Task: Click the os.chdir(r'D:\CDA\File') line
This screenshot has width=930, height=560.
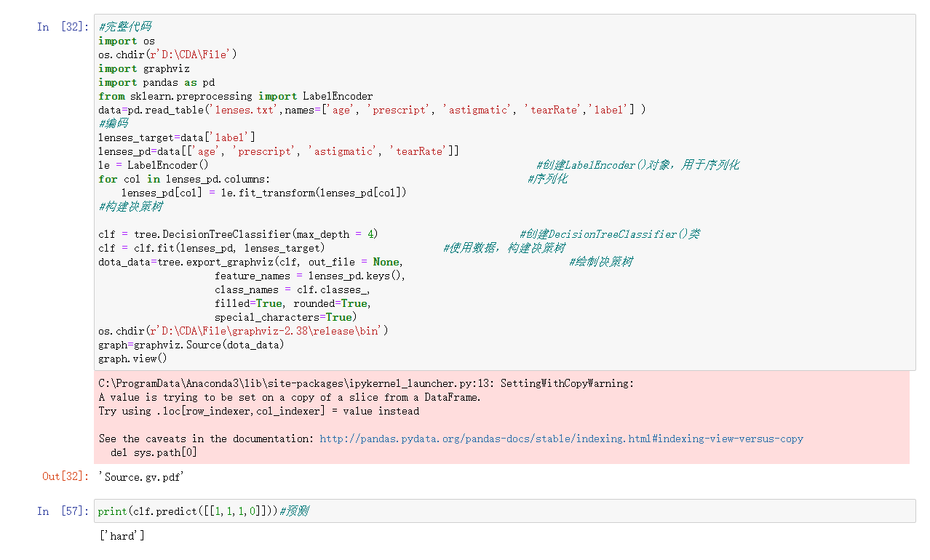Action: (x=167, y=55)
